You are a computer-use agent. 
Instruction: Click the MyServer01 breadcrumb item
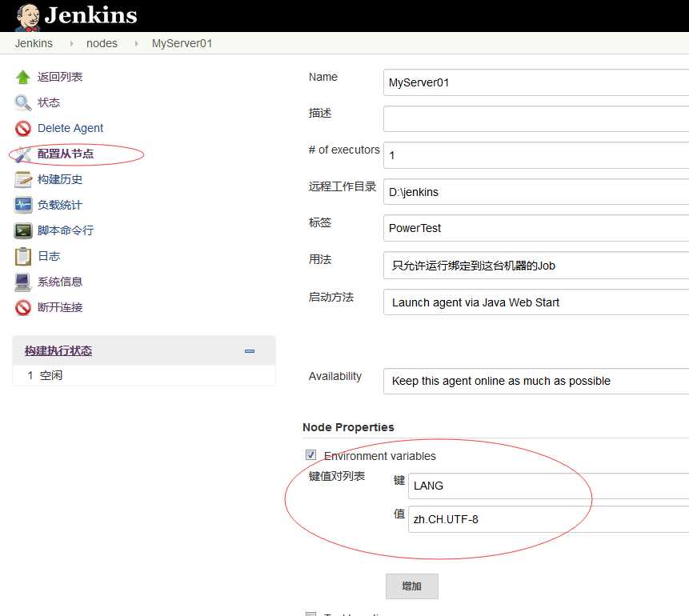pyautogui.click(x=182, y=43)
